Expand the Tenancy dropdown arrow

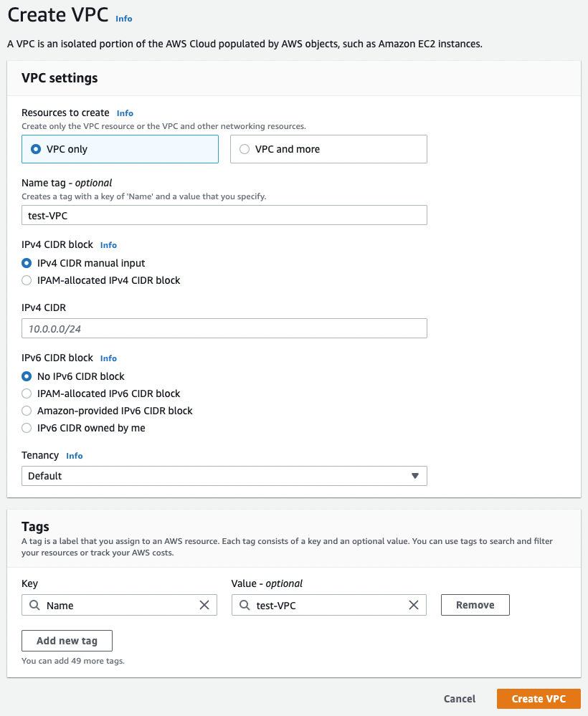pyautogui.click(x=415, y=476)
